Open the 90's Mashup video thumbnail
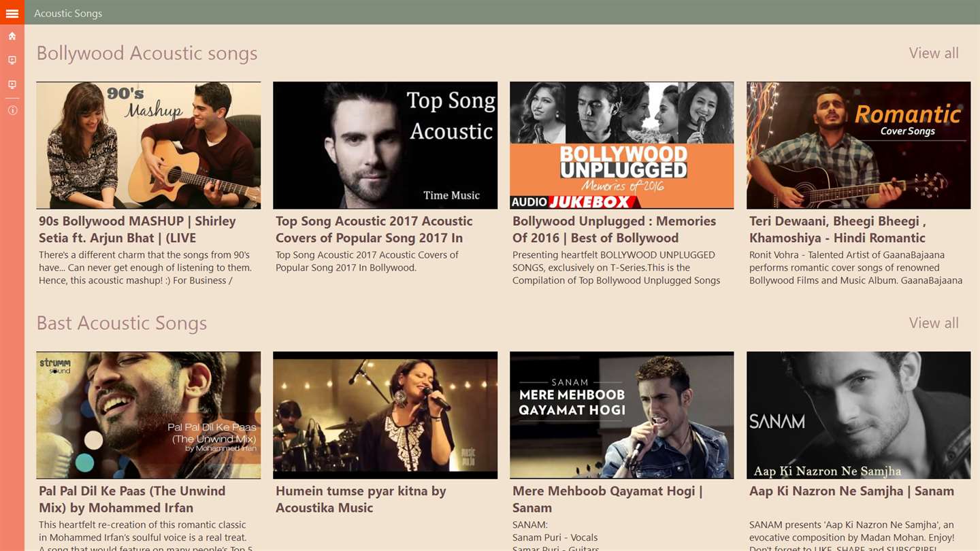This screenshot has width=980, height=551. (x=148, y=146)
